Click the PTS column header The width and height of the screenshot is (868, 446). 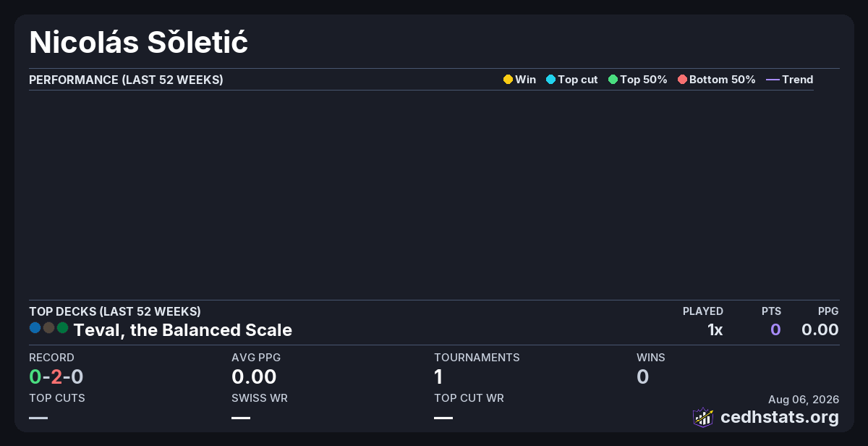771,311
